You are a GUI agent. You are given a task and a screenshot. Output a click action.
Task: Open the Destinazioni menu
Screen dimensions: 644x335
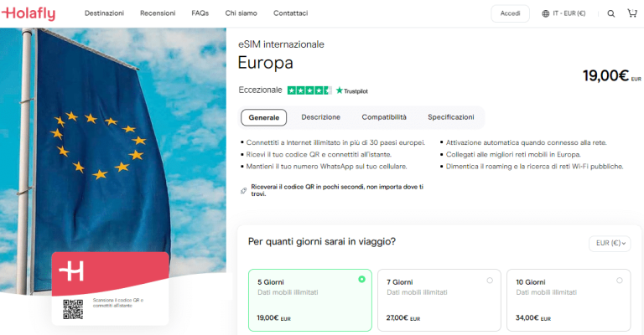tap(104, 13)
